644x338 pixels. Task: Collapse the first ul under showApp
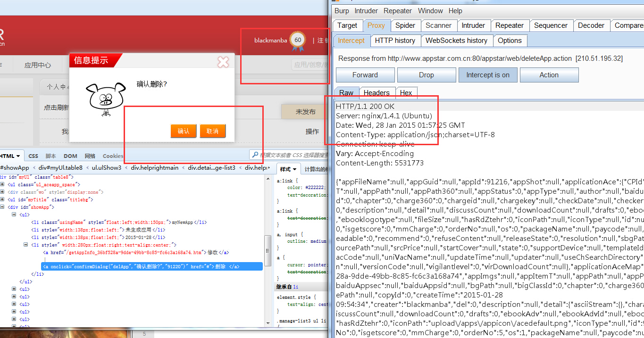click(x=14, y=214)
